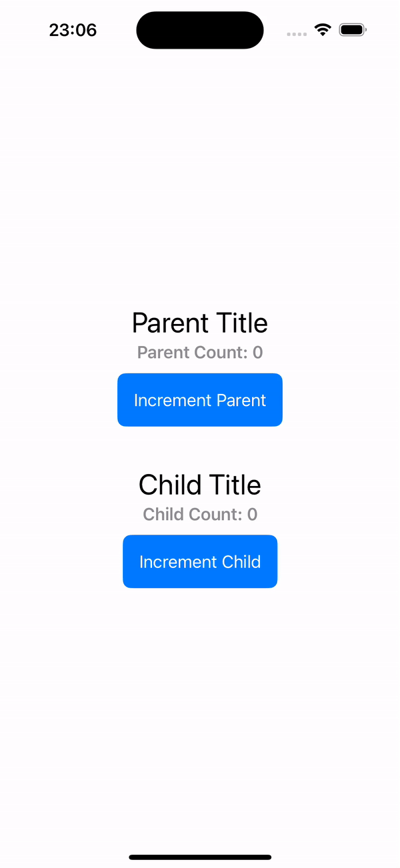Click the Wi-Fi status icon
The width and height of the screenshot is (400, 868).
(323, 30)
